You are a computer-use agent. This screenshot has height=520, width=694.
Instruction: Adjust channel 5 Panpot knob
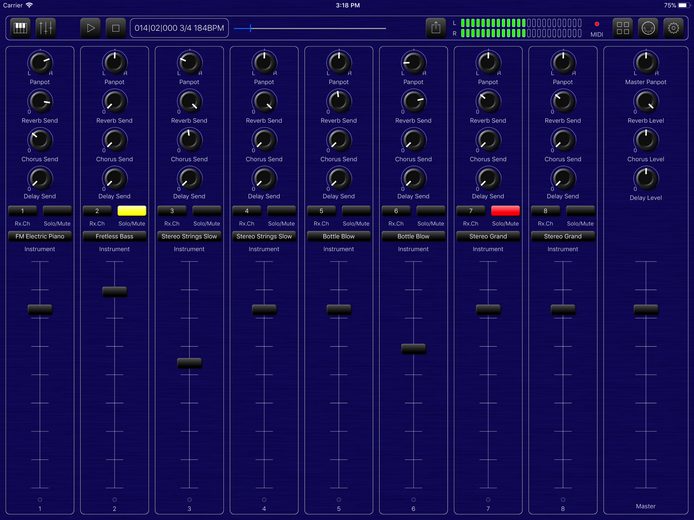tap(339, 63)
